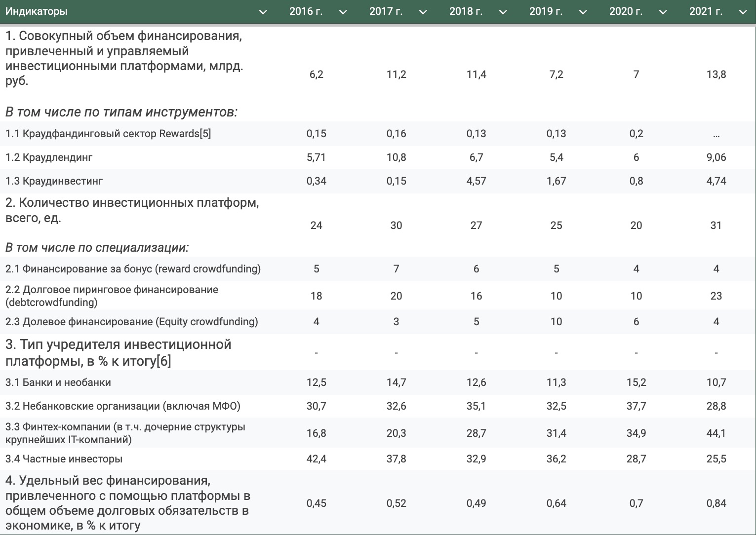Click cell 7 in reward crowdfunding row
Image resolution: width=756 pixels, height=535 pixels.
point(397,269)
